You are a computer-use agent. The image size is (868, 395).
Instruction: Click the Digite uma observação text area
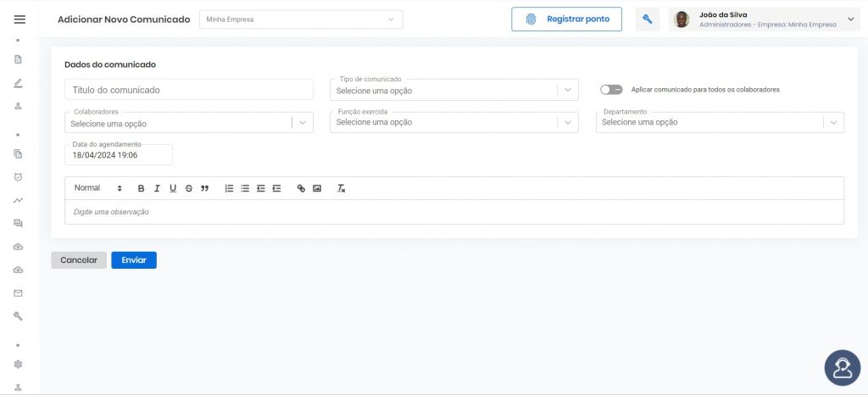click(454, 212)
